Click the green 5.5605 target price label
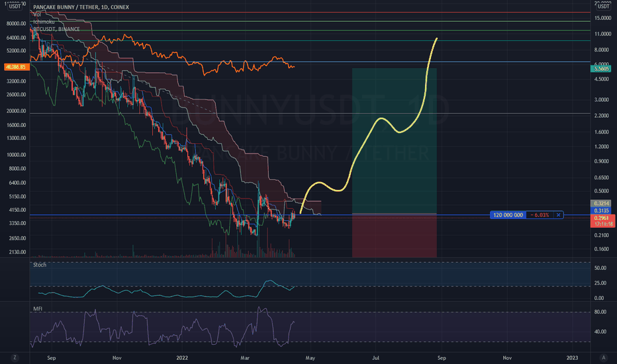Viewport: 617px width, 364px height. [601, 69]
